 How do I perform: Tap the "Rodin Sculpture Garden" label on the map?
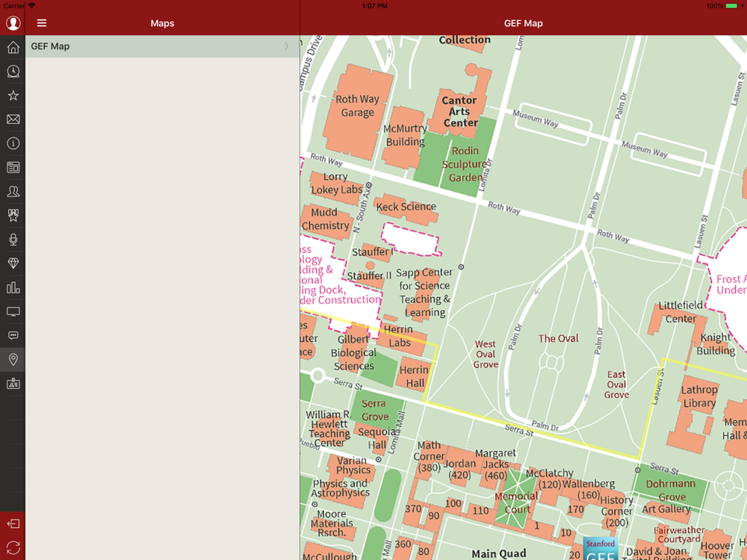[465, 164]
